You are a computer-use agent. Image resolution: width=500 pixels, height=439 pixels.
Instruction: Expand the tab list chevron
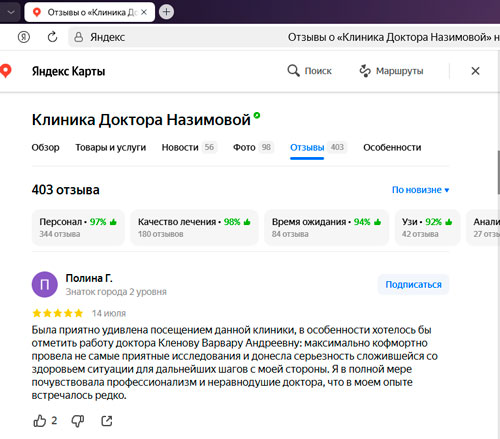(x=11, y=12)
